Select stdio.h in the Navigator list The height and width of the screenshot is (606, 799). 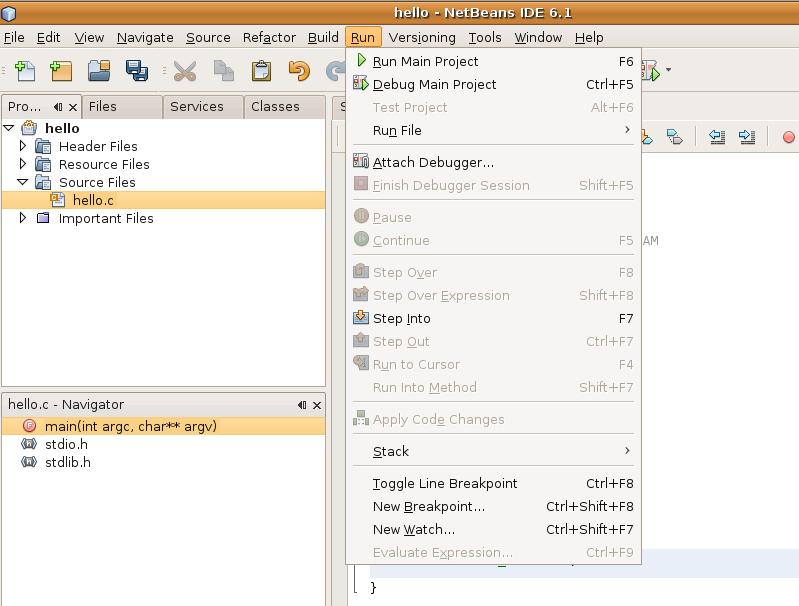point(163,444)
